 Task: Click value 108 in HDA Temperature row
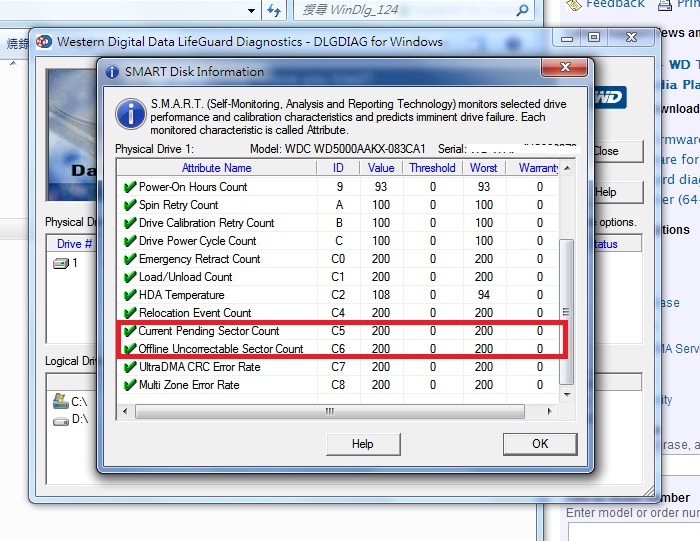coord(381,295)
